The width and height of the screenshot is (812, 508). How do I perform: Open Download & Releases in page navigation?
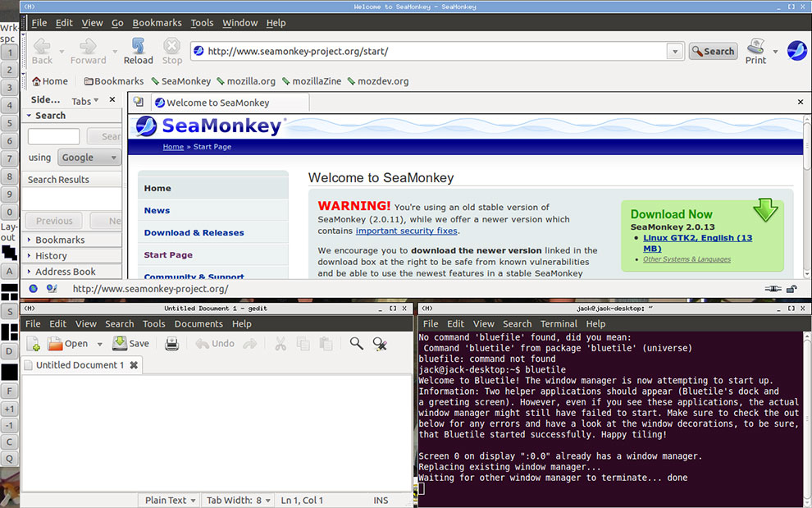(194, 233)
